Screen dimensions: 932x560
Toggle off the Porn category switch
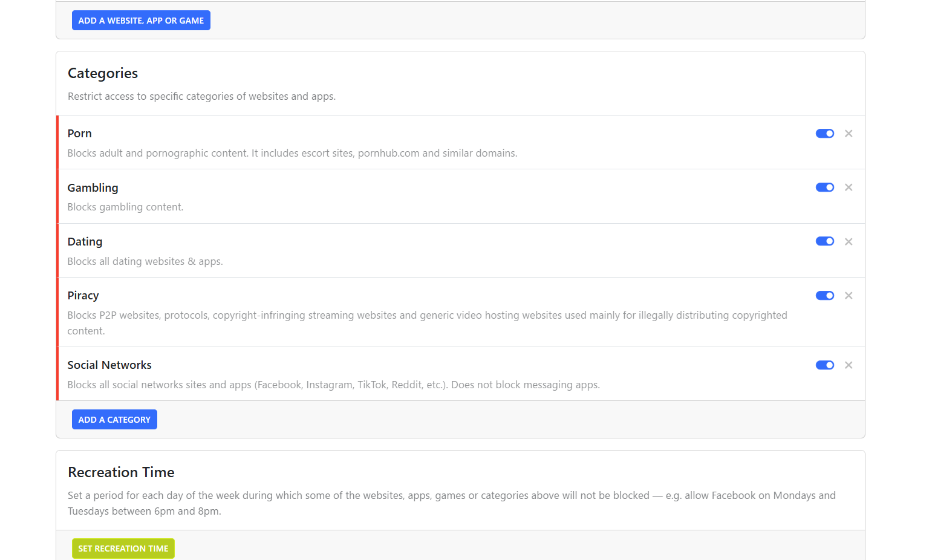[x=824, y=134]
